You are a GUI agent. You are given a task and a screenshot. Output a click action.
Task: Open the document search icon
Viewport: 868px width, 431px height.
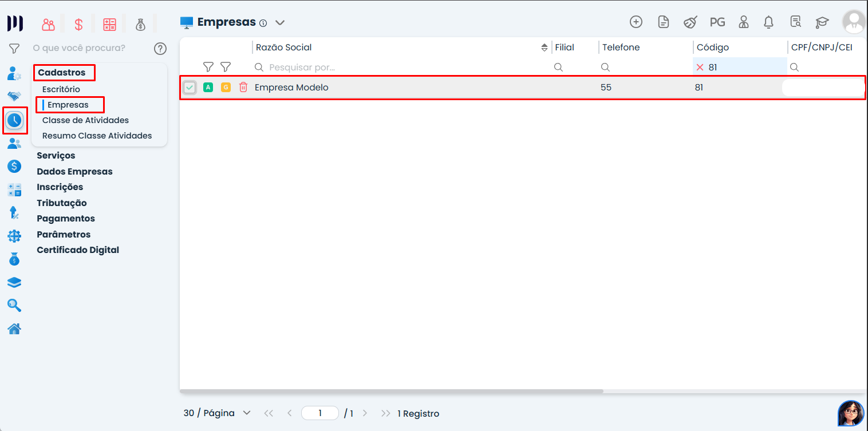click(796, 22)
